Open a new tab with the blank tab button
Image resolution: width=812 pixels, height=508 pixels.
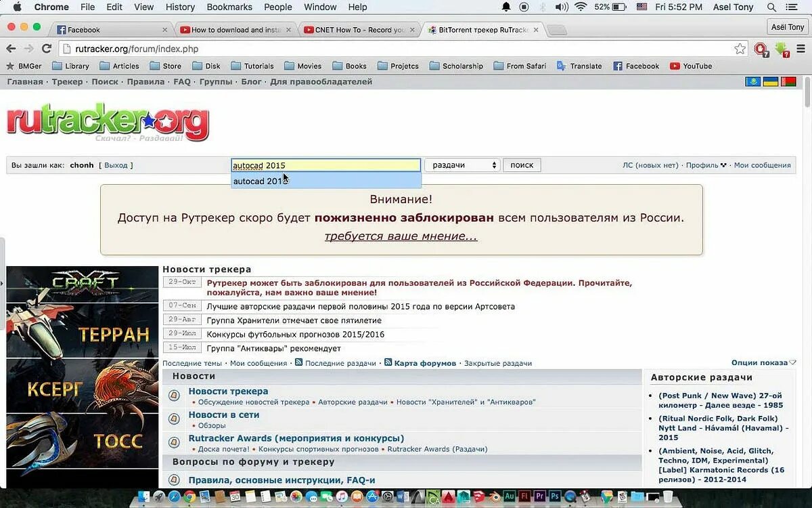(x=556, y=30)
